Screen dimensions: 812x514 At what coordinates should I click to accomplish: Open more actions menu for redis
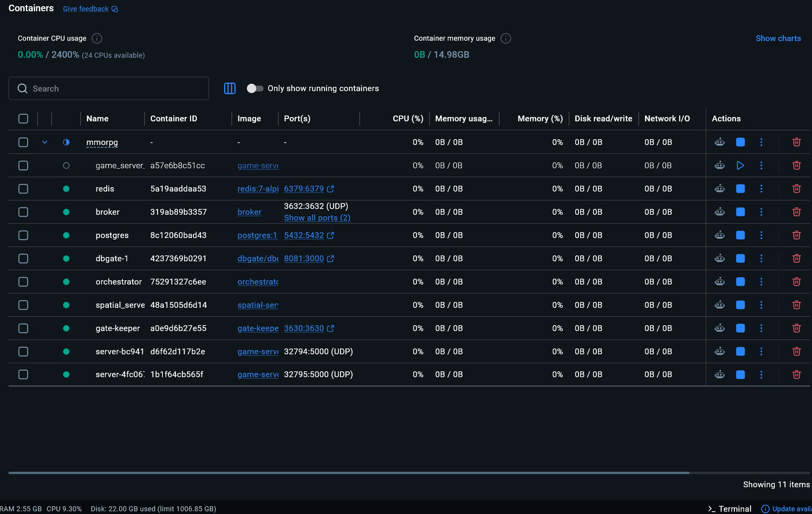(x=761, y=189)
